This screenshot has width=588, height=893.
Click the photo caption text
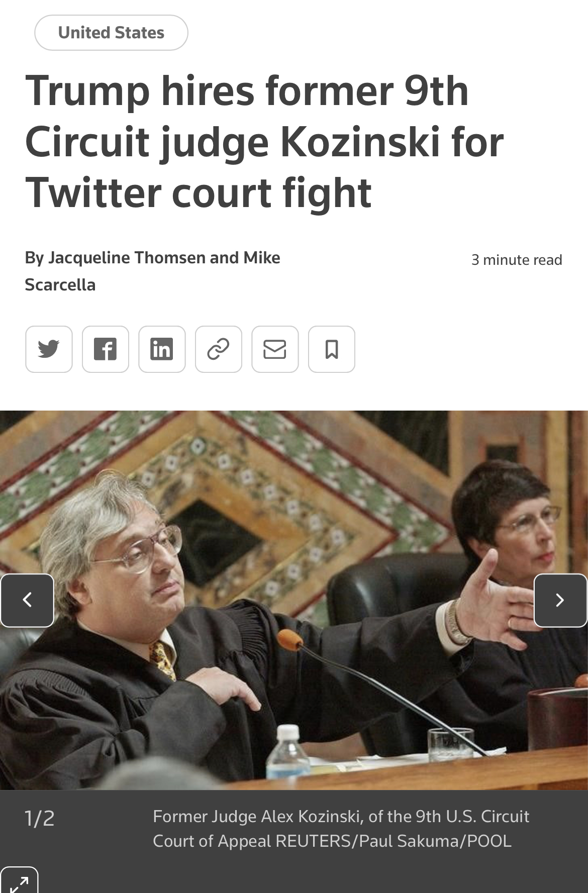341,829
